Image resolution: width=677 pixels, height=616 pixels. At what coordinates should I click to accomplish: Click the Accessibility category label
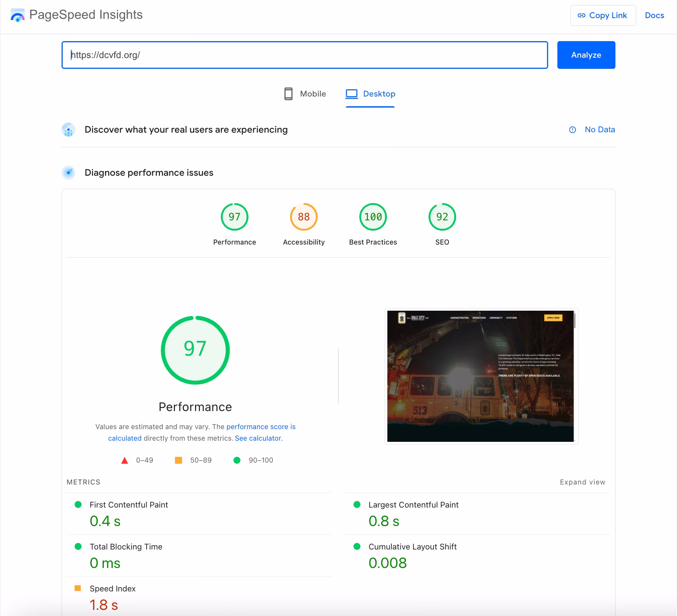pos(304,242)
